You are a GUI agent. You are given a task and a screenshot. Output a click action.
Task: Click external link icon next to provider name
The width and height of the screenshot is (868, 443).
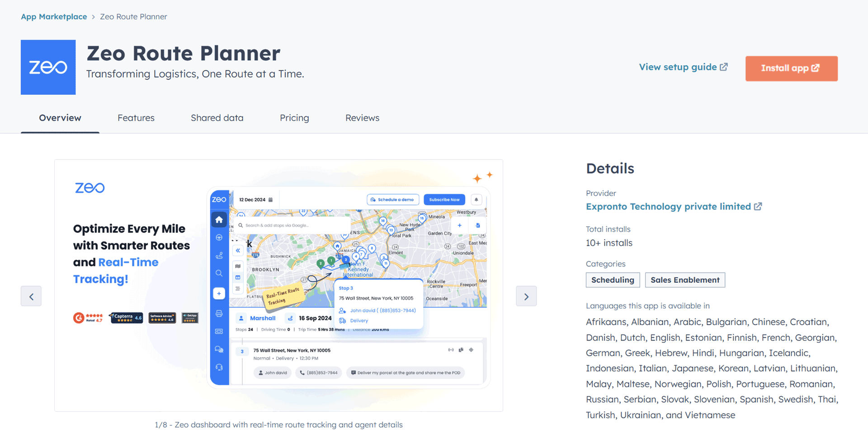click(758, 206)
